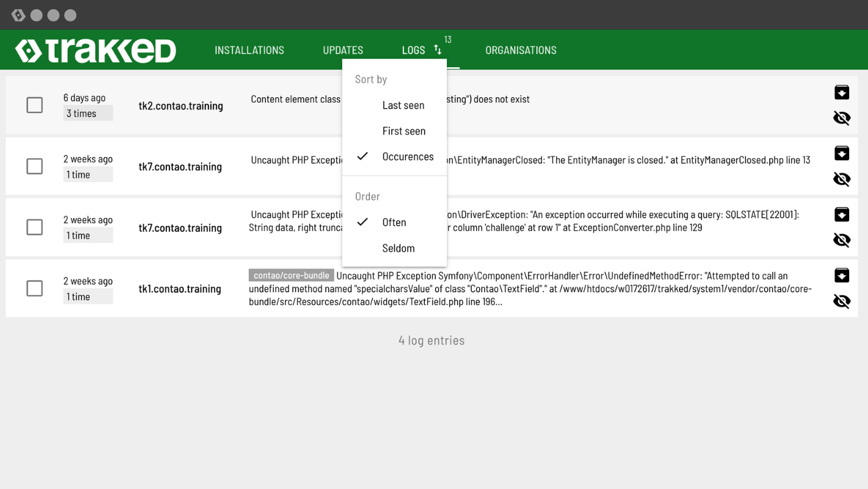Open the Installations tab

(x=249, y=50)
